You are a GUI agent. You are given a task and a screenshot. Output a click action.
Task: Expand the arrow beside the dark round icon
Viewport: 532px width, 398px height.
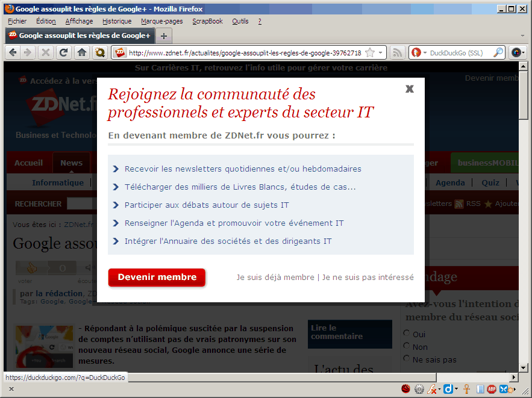(523, 52)
